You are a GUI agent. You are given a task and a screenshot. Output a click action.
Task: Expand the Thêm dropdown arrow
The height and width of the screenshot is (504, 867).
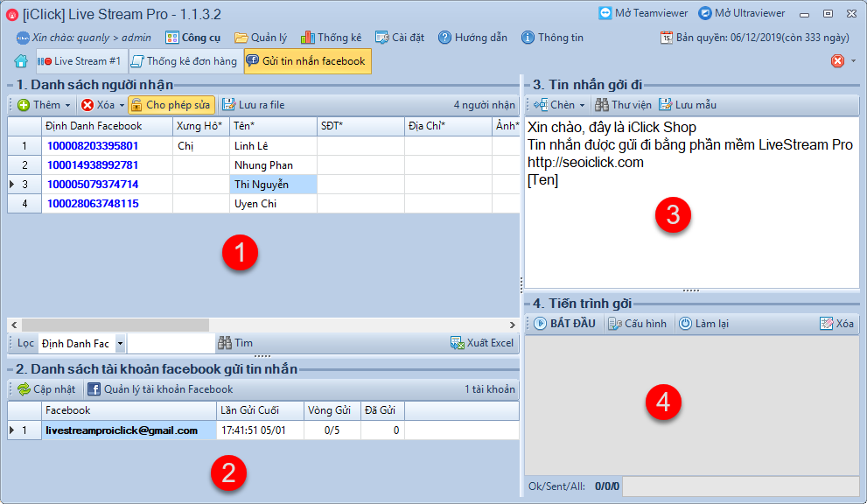[67, 105]
